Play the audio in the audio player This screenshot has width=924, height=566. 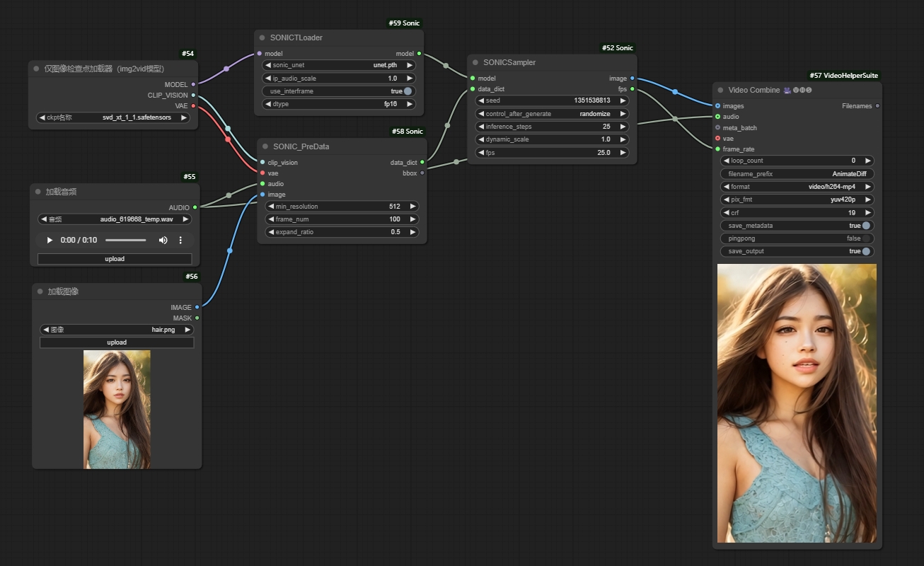[x=50, y=241]
